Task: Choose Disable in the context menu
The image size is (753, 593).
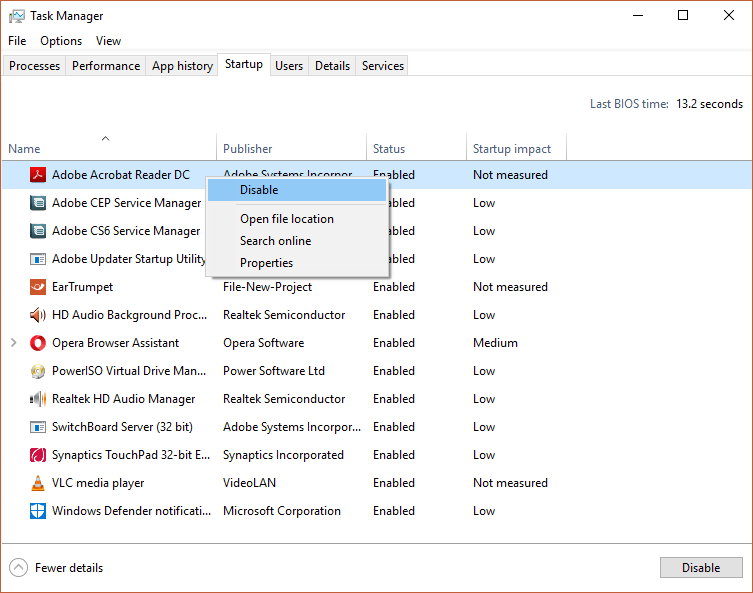Action: (x=297, y=190)
